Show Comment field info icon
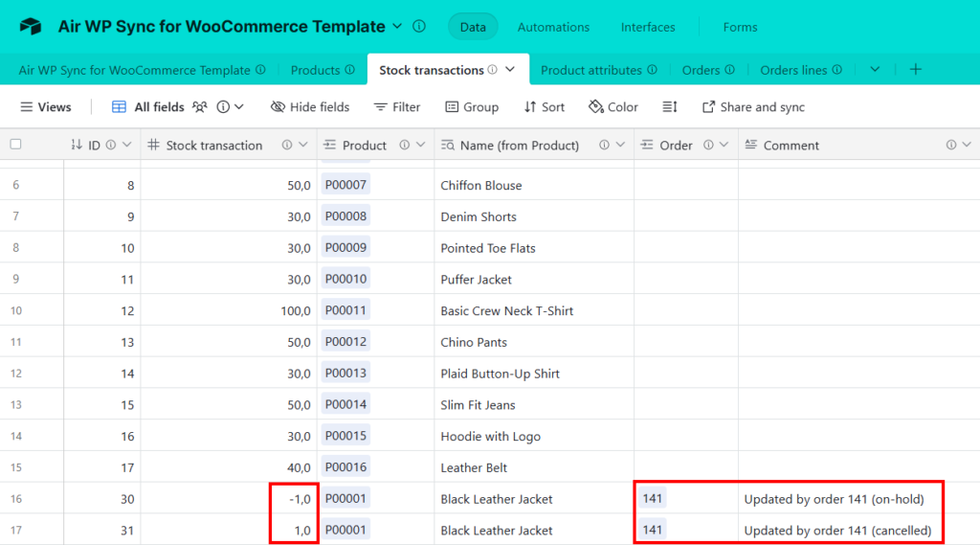This screenshot has height=545, width=980. tap(950, 145)
